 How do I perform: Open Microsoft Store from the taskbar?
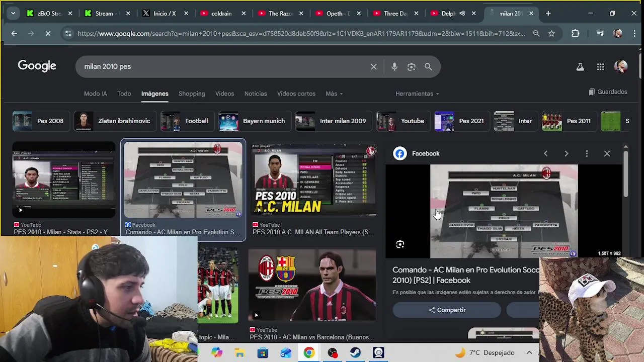tap(263, 353)
